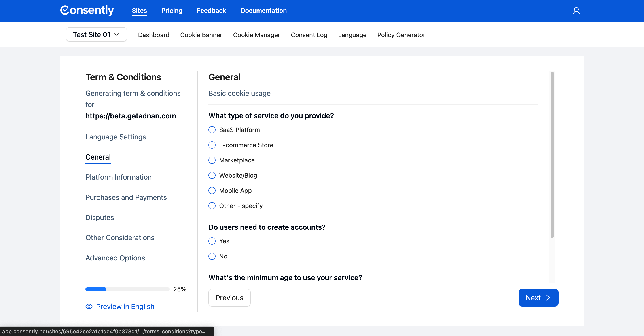
Task: Click the Previous button
Action: pyautogui.click(x=229, y=298)
